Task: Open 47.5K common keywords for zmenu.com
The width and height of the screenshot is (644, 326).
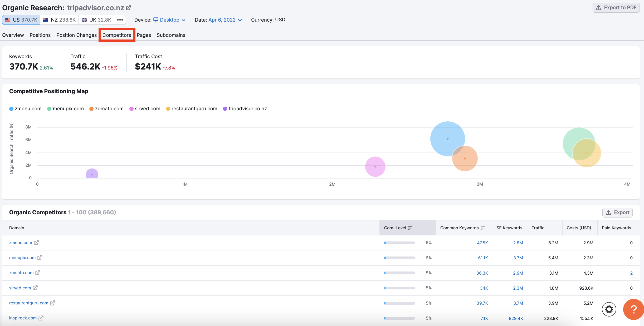Action: 482,243
